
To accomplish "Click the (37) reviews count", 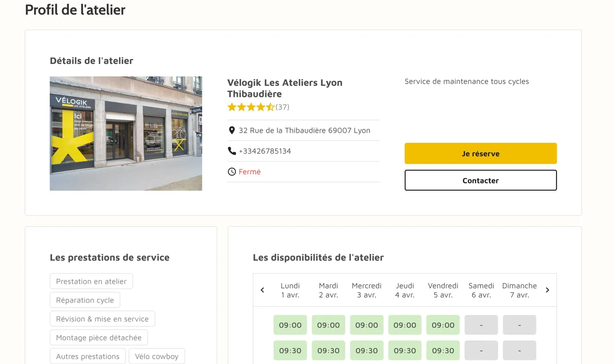I will [x=282, y=107].
